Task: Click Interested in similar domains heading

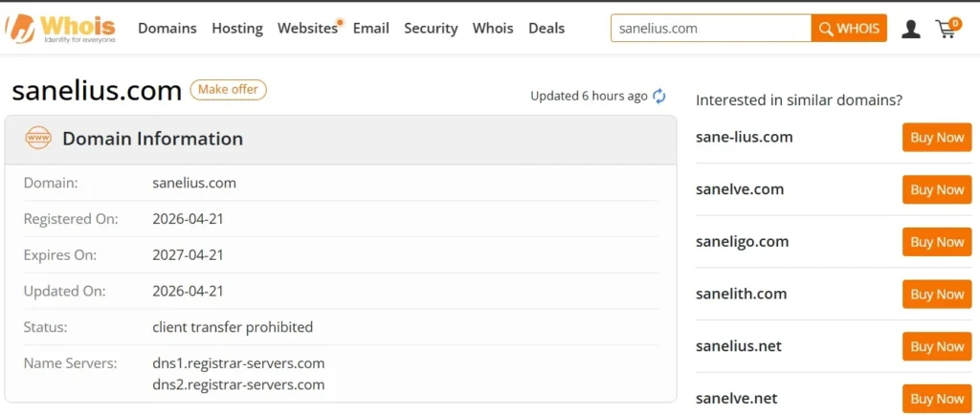Action: (x=799, y=100)
